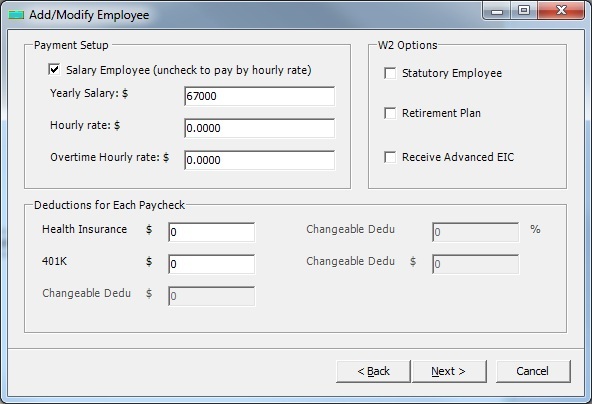
Task: Uncheck the Salary Employee checkbox
Action: (x=54, y=69)
